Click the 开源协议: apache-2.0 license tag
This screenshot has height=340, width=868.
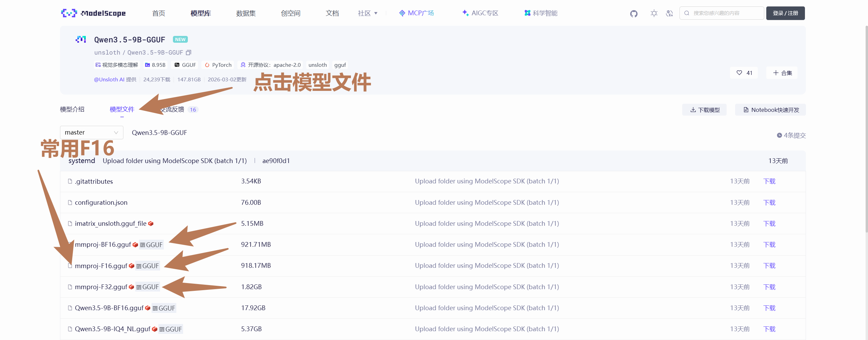tap(270, 65)
